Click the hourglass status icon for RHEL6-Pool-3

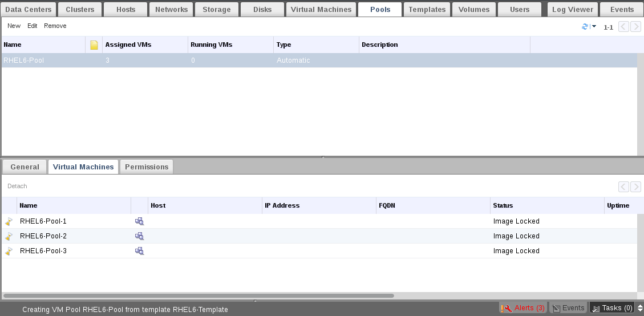coord(9,251)
